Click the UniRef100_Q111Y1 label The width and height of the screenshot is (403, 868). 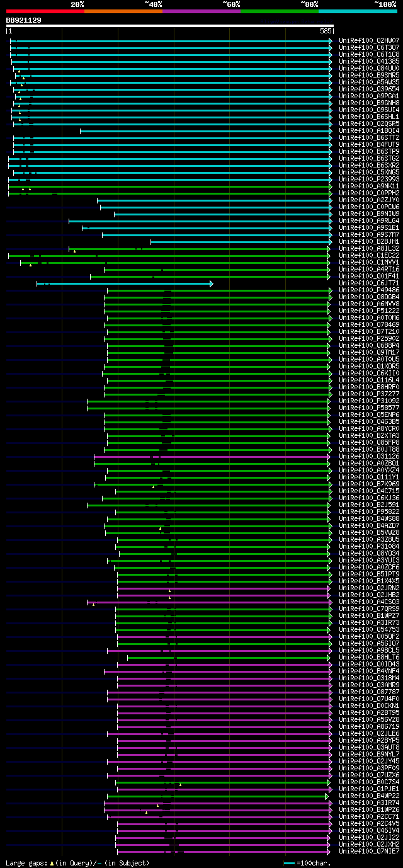[369, 477]
